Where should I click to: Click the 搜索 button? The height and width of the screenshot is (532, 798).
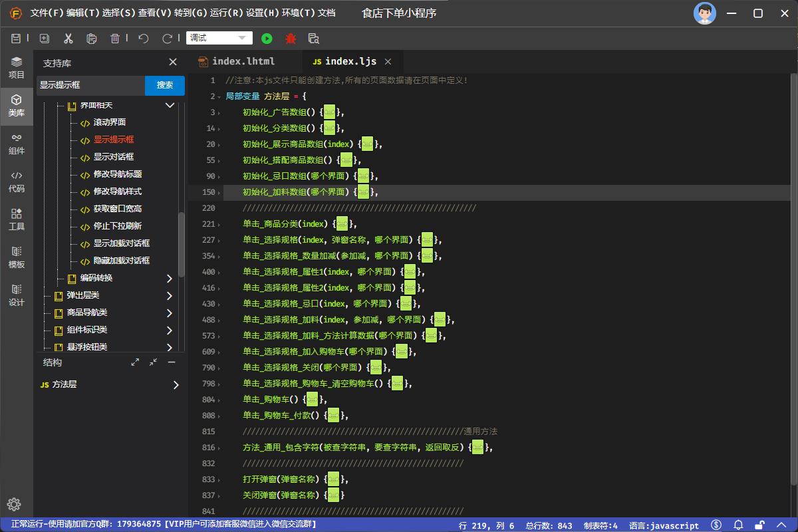click(x=165, y=85)
